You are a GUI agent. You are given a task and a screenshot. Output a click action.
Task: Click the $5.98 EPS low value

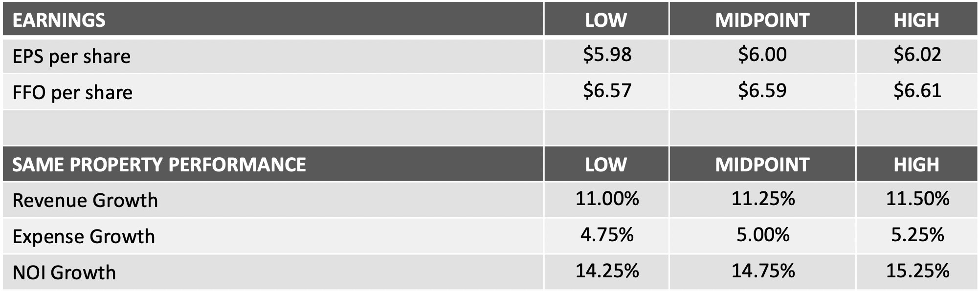[x=607, y=54]
